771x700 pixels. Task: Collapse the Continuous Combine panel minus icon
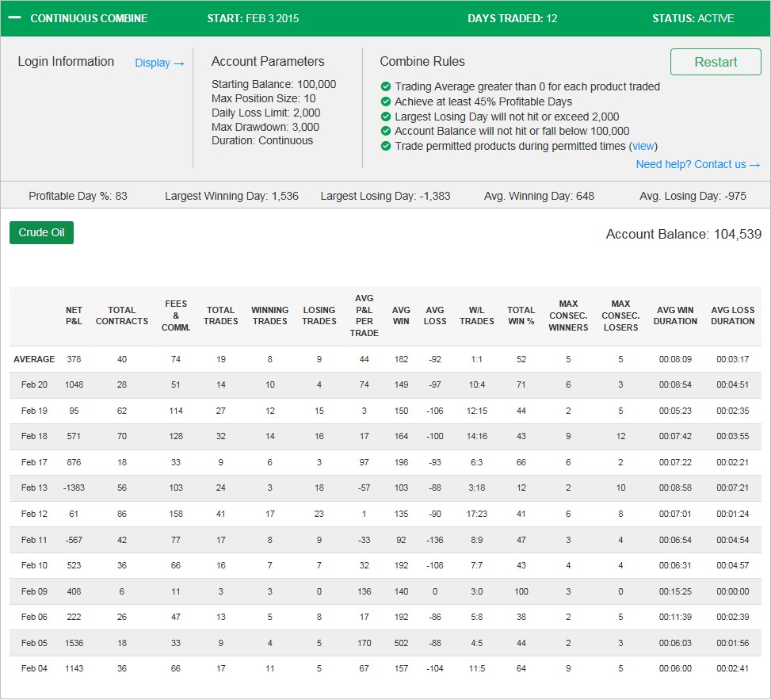(x=15, y=17)
